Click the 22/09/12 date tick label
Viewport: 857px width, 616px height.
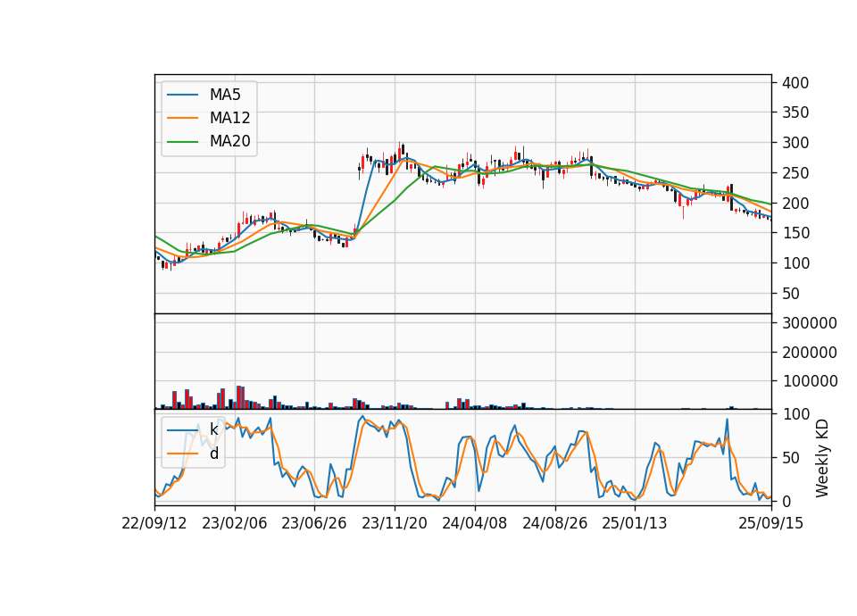(x=154, y=523)
